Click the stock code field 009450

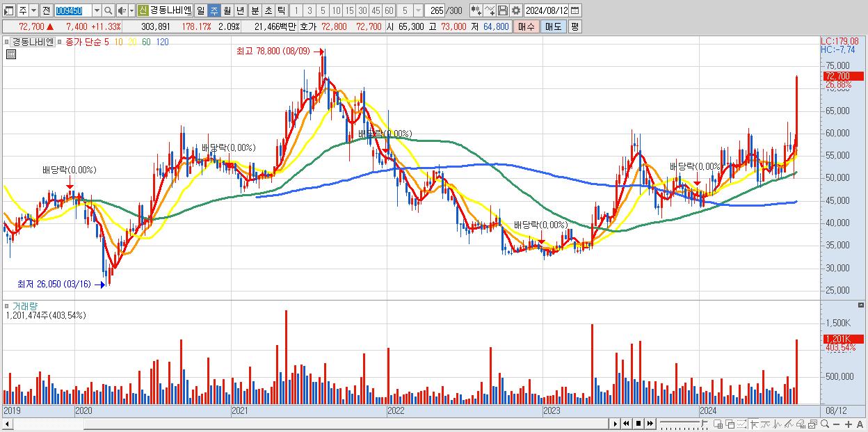pos(72,10)
